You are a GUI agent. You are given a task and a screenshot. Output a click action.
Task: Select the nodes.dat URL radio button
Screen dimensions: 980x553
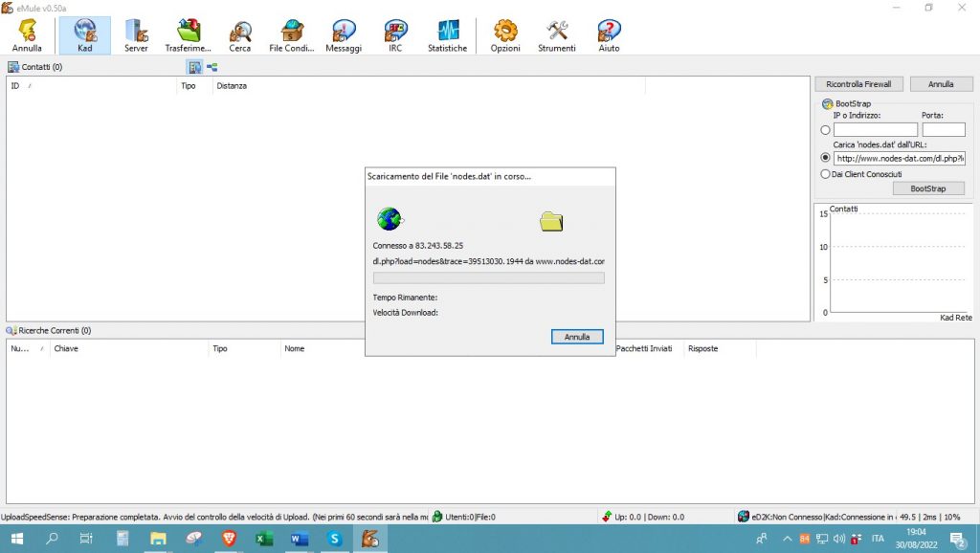click(826, 158)
